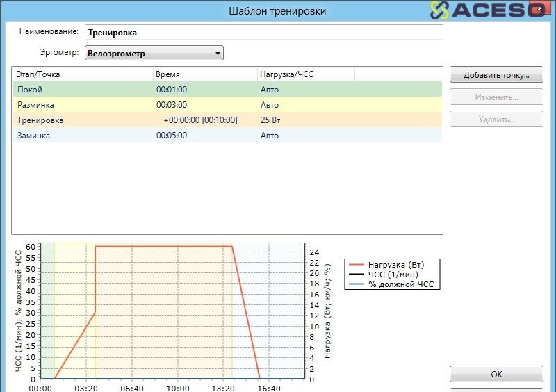556x392 pixels.
Task: Sort by the Время column header
Action: [204, 74]
